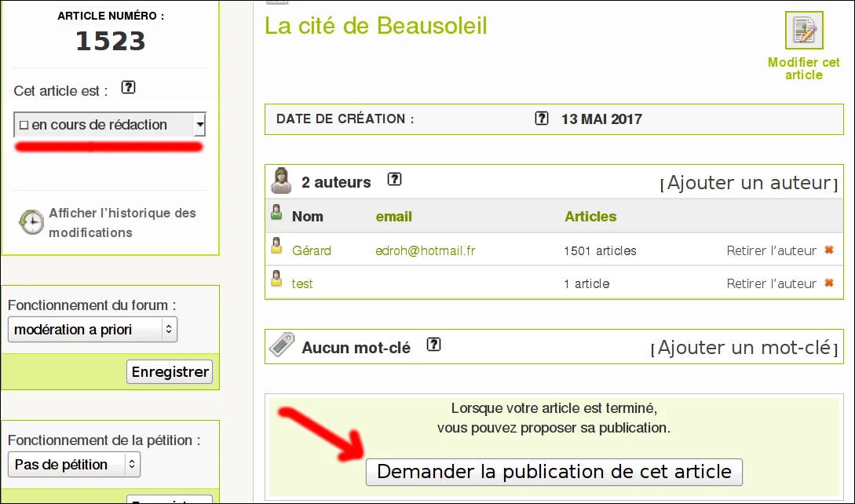Open author test's profile link
Image resolution: width=855 pixels, height=504 pixels.
pos(302,283)
